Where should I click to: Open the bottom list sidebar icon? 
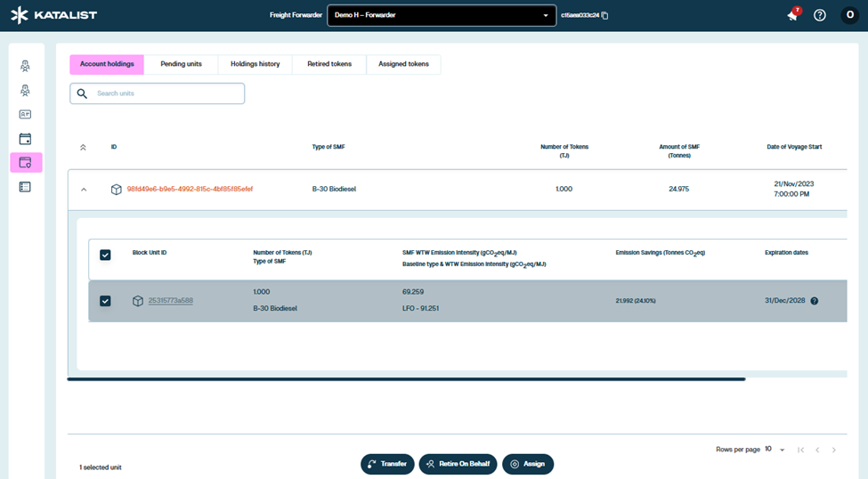(25, 187)
